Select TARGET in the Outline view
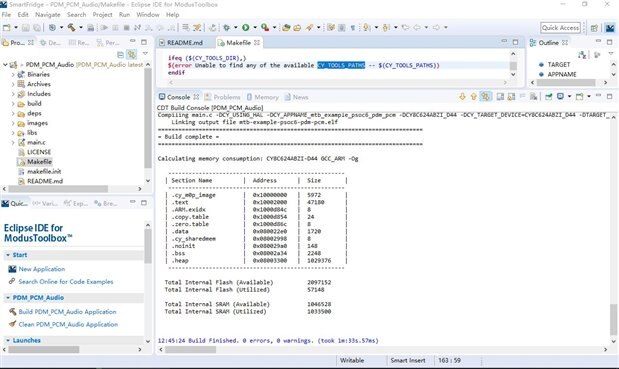Screen dimensions: 619x369 tap(559, 64)
